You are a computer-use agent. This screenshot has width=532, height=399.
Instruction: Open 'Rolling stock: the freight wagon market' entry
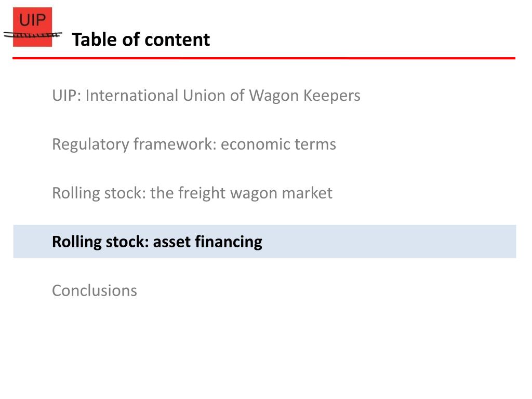click(192, 193)
